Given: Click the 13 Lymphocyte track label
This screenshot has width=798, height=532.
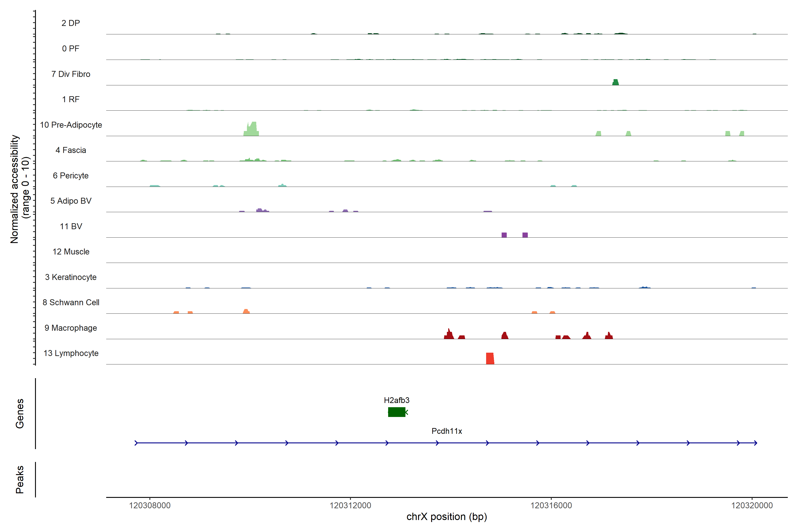Looking at the screenshot, I should coord(71,353).
